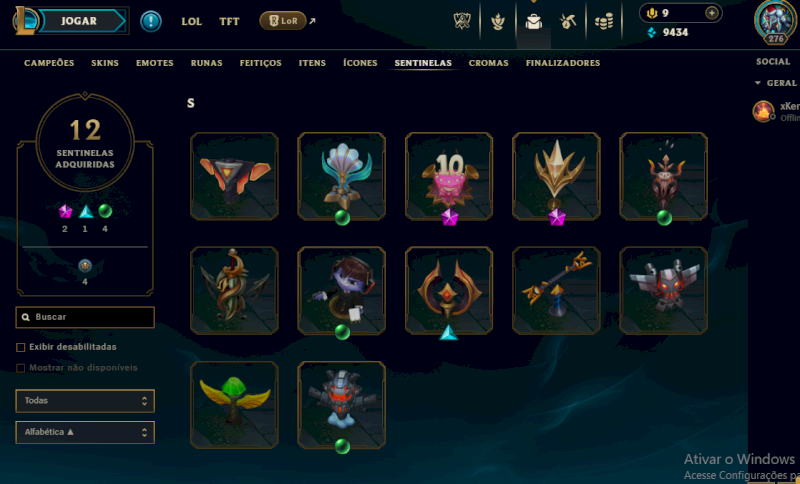
Task: Select the number 10 birthday cake ward
Action: tap(449, 176)
